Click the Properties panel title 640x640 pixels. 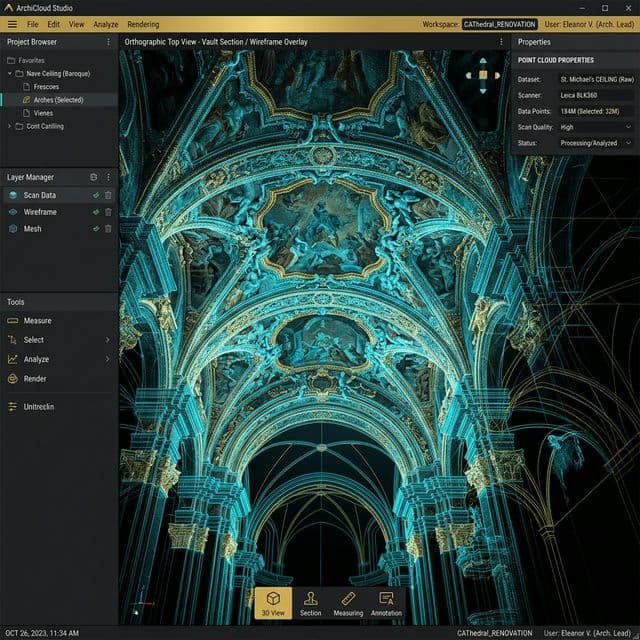[x=534, y=42]
